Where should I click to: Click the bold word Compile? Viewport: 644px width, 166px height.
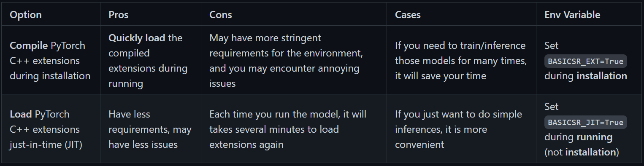click(29, 46)
